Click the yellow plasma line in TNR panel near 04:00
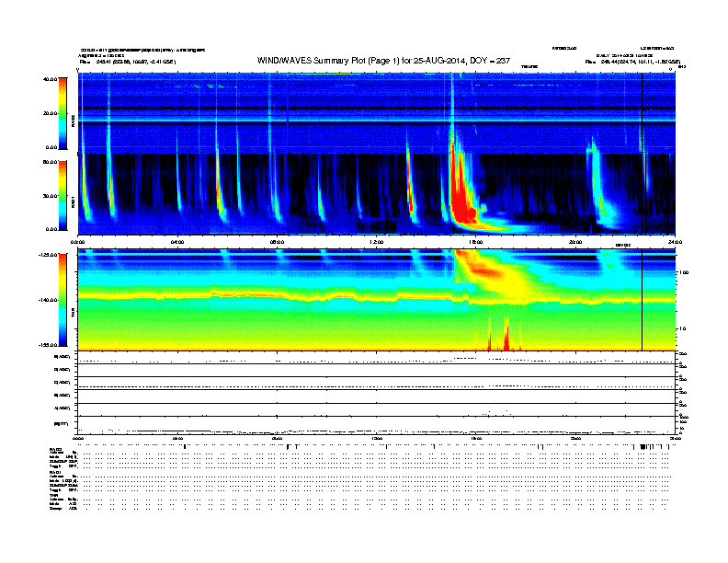 coord(177,296)
